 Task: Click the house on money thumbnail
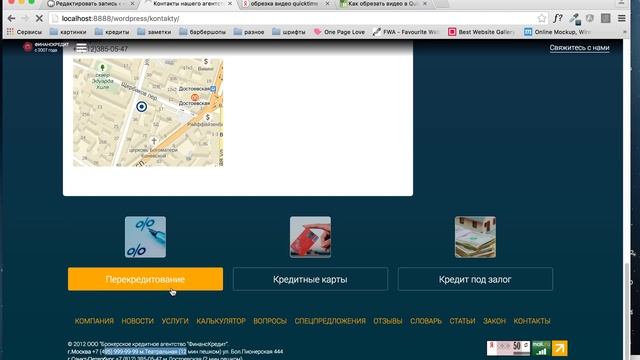click(476, 237)
